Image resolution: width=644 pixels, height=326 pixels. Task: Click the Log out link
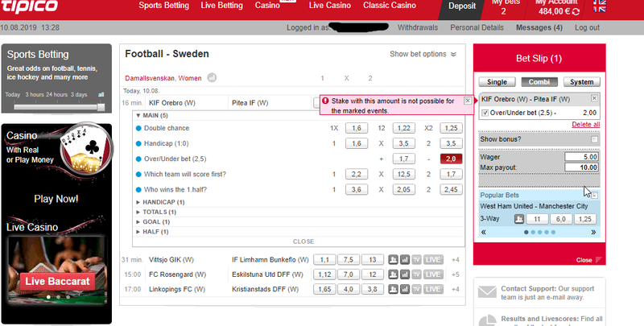pyautogui.click(x=587, y=27)
